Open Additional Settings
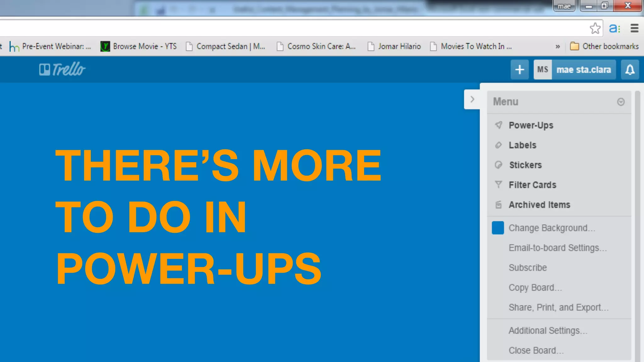The width and height of the screenshot is (644, 362). tap(548, 331)
